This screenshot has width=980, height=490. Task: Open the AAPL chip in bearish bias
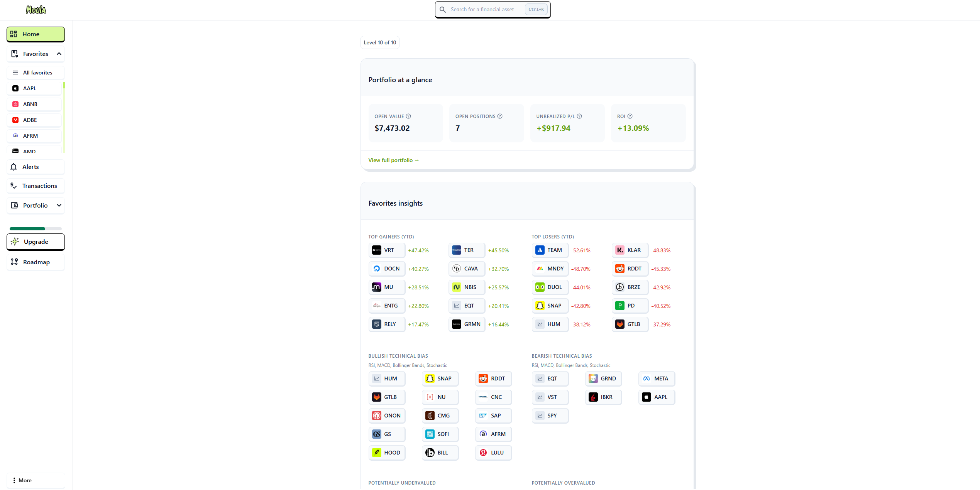point(656,397)
